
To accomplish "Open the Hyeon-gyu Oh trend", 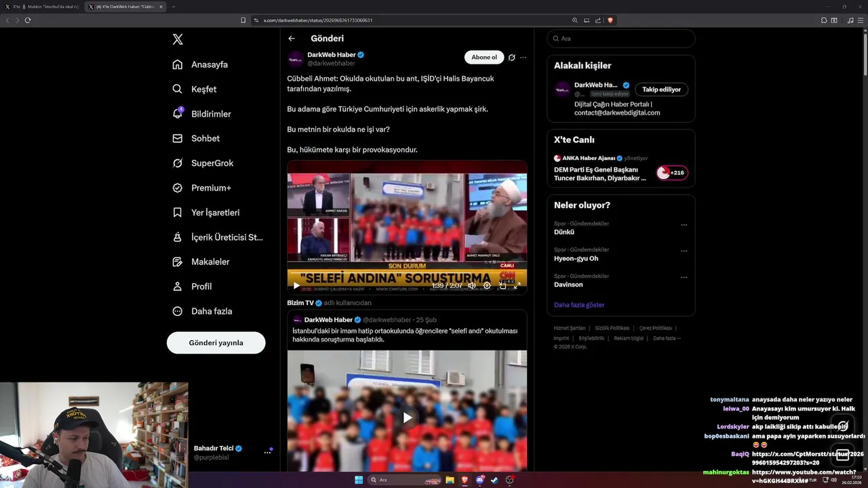I will pos(576,258).
